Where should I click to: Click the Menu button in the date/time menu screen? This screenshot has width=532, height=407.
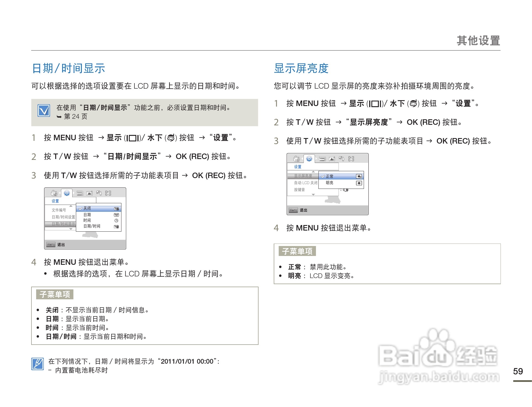click(x=51, y=245)
